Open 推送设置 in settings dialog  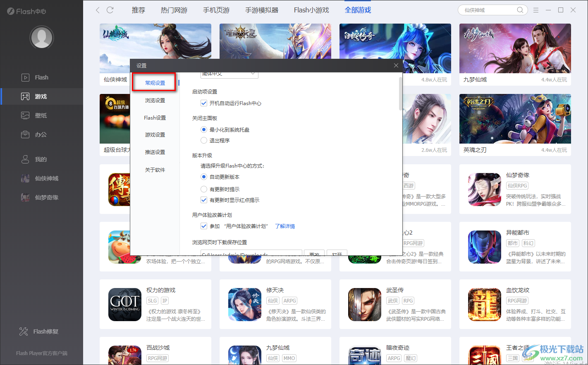(155, 152)
